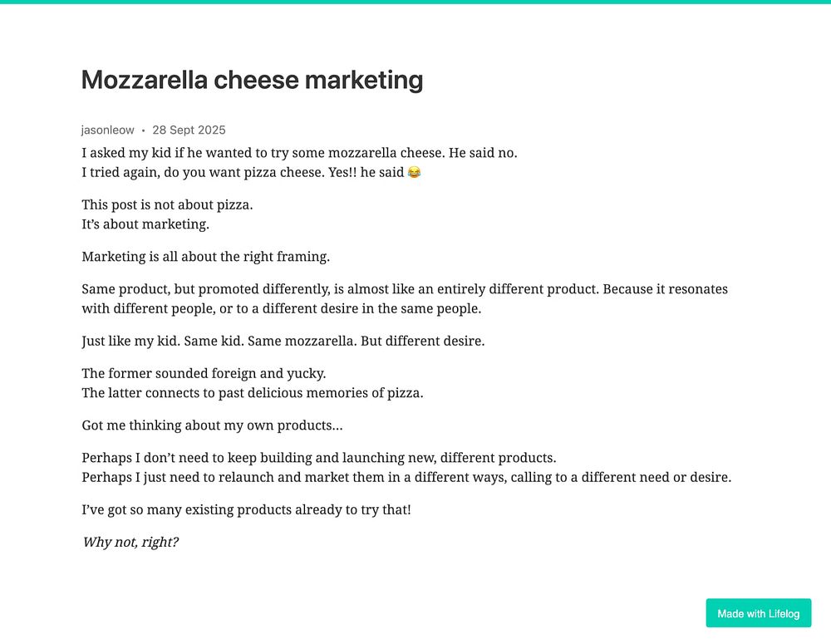Click the line 'I tried again, do you want pizza cheese'

click(x=243, y=173)
